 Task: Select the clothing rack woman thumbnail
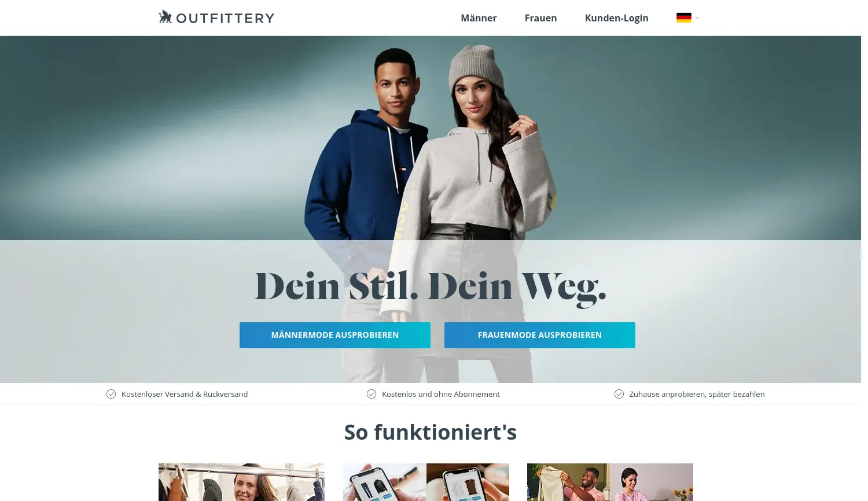(x=241, y=482)
